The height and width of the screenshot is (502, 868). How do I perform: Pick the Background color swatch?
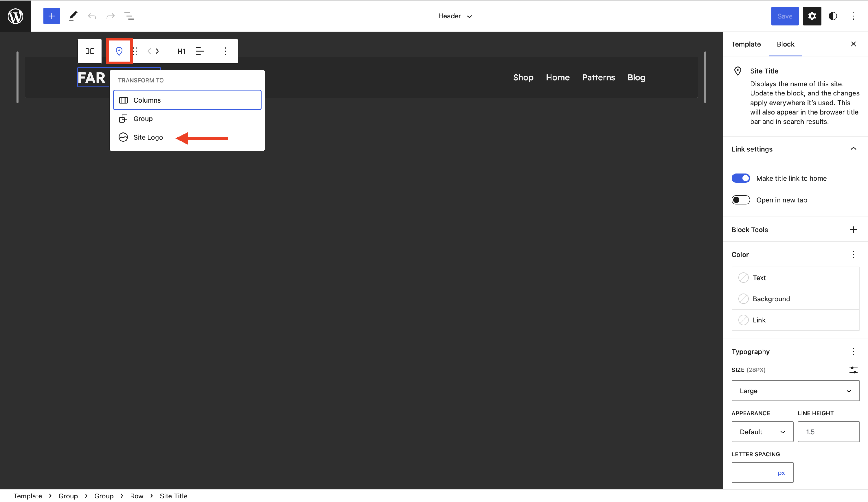point(743,298)
